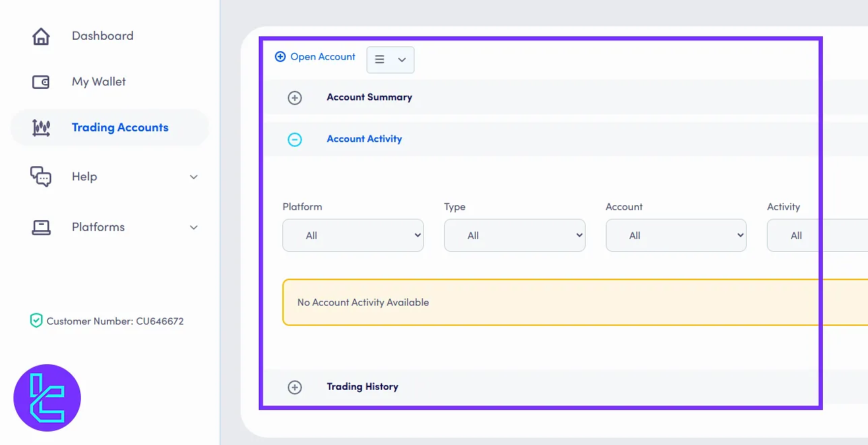
Task: Click the plus icon beside Open Account
Action: pyautogui.click(x=280, y=57)
